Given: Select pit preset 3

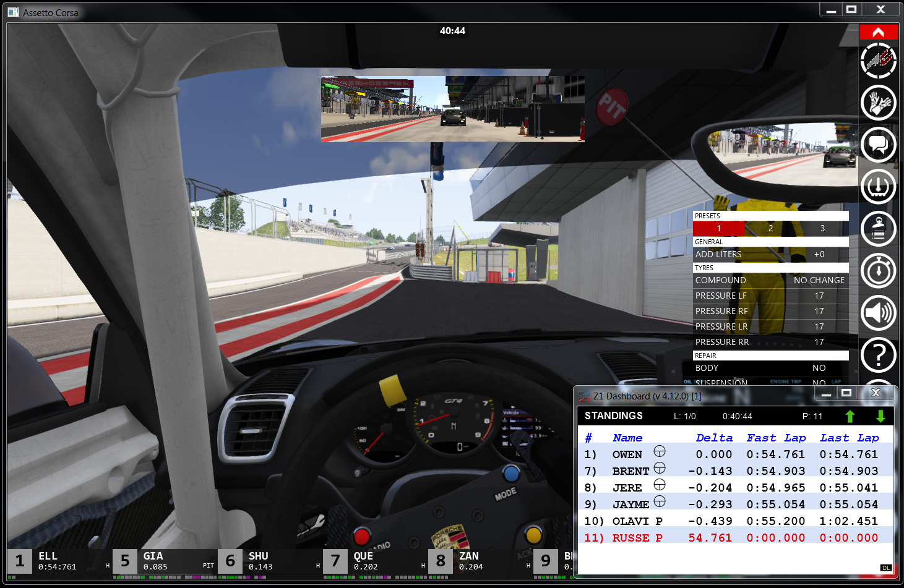Looking at the screenshot, I should pos(822,228).
